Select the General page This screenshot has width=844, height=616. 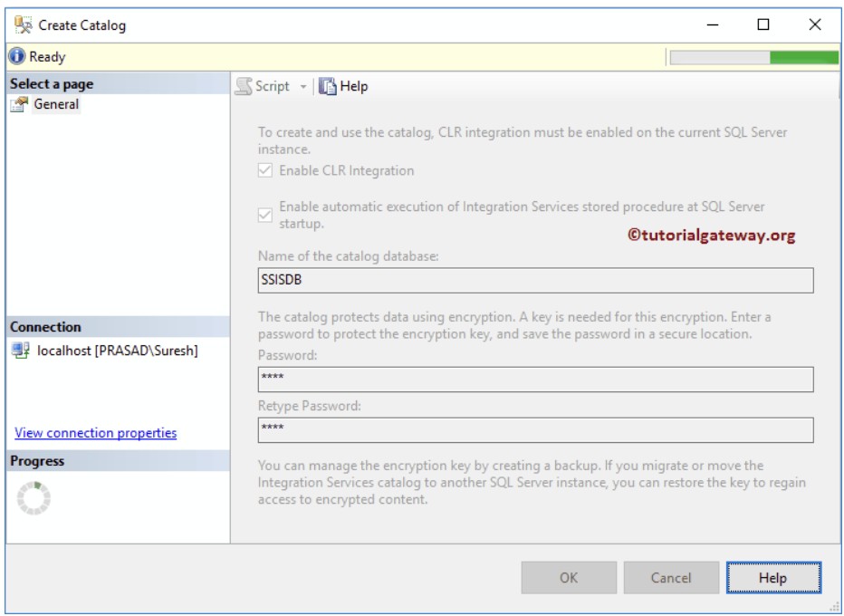56,104
